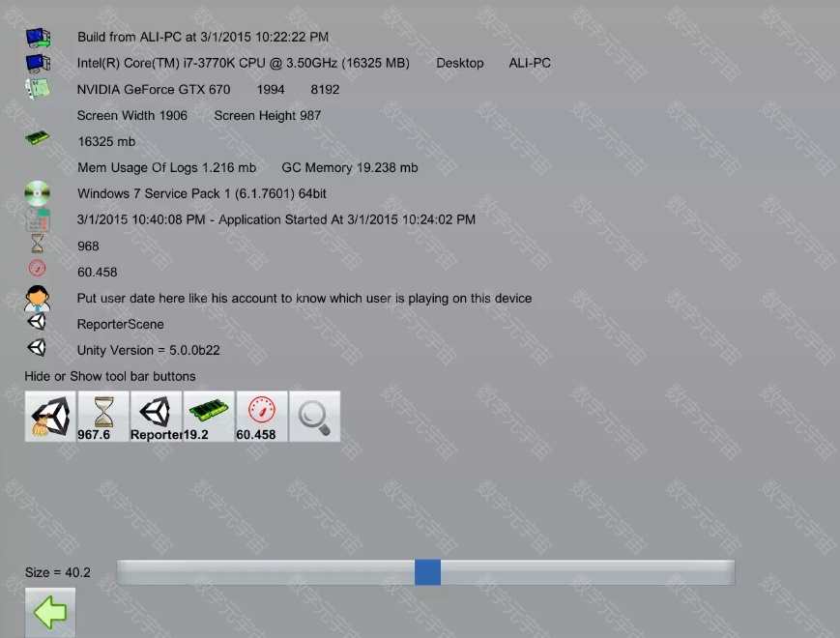Click the Size = 40.2 label
Viewport: 840px width, 638px height.
click(x=58, y=572)
